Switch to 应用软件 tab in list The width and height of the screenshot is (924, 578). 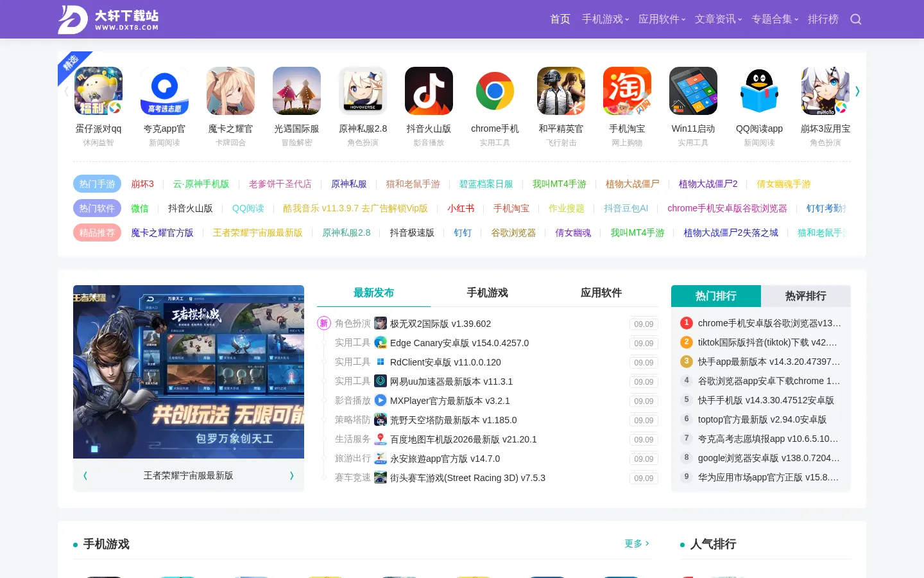click(601, 293)
